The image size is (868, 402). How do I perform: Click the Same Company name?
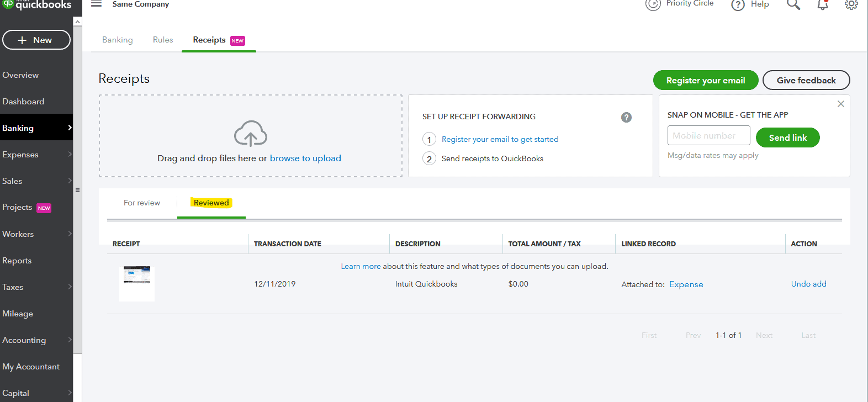point(141,4)
